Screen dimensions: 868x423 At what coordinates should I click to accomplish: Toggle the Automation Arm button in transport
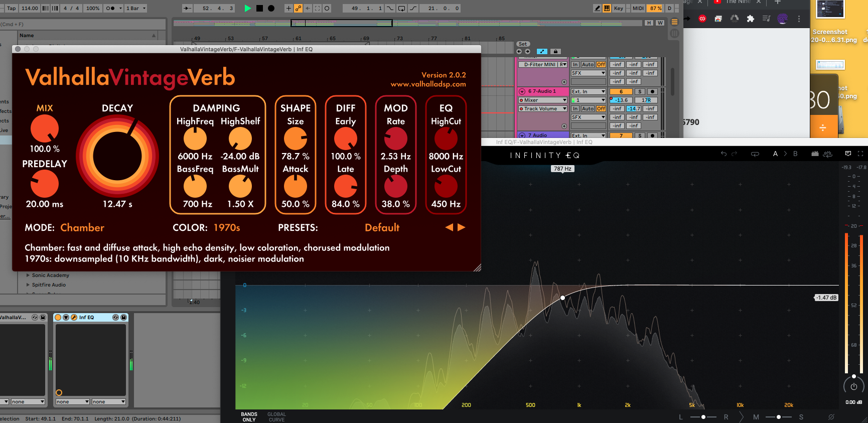[x=298, y=8]
